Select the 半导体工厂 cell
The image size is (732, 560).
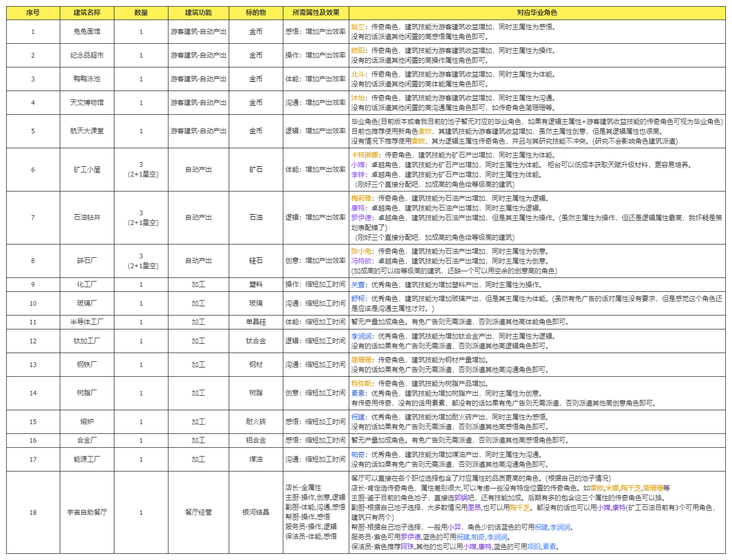(x=87, y=322)
